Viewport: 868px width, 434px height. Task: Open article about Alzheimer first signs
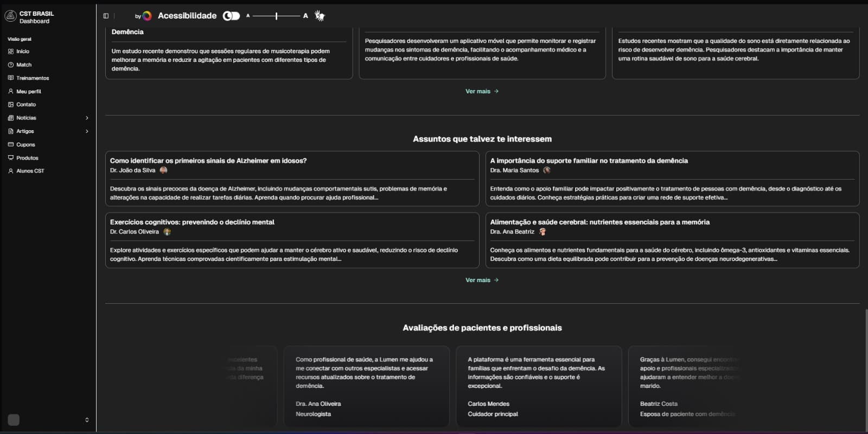click(292, 178)
